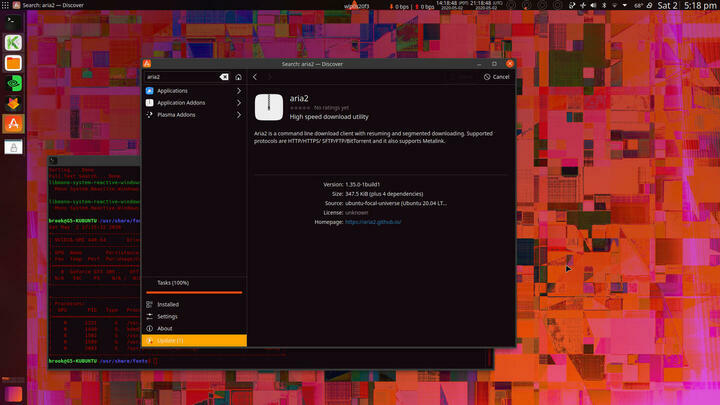
Task: Click the Plasma Addons category icon
Action: point(150,115)
